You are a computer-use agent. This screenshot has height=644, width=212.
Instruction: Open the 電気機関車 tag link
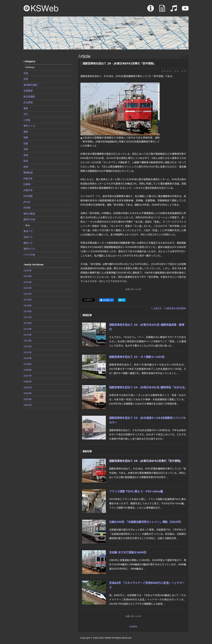point(181,309)
